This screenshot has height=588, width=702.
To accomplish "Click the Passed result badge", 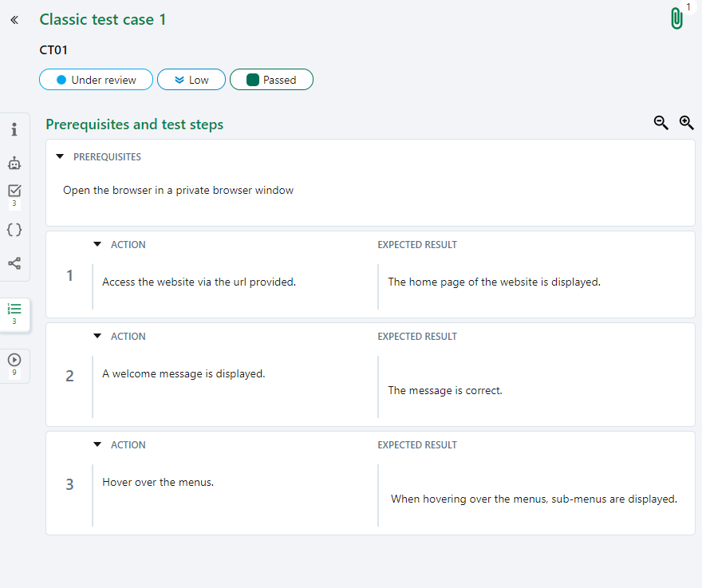I will tap(271, 79).
